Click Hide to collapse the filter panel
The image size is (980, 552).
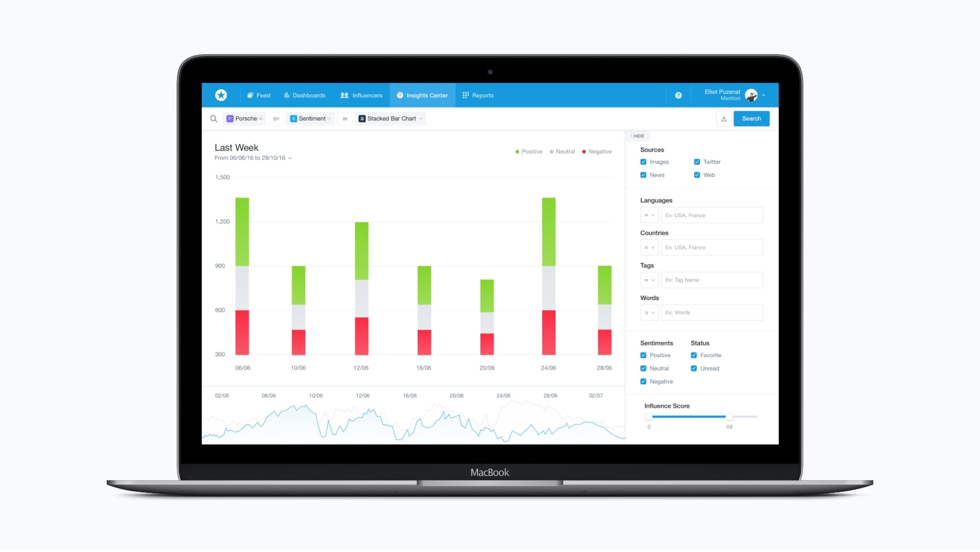coord(637,135)
